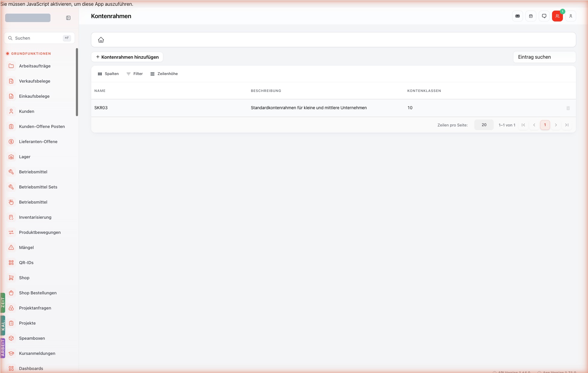Click Kontenrahmen hinzufügen button
The image size is (588, 373).
(x=127, y=57)
